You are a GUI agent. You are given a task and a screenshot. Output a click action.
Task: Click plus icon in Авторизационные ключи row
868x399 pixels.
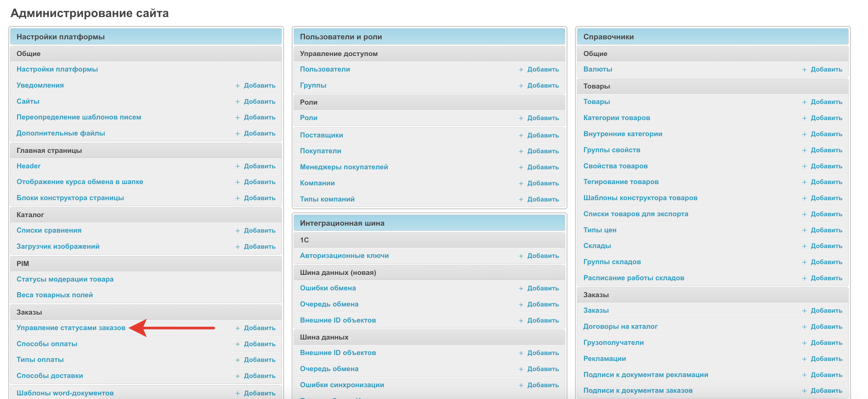tap(521, 256)
